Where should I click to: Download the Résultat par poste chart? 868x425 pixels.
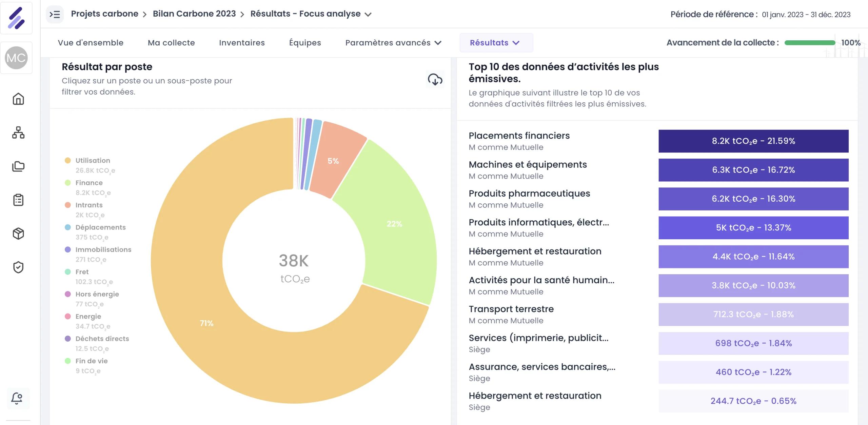pyautogui.click(x=435, y=80)
